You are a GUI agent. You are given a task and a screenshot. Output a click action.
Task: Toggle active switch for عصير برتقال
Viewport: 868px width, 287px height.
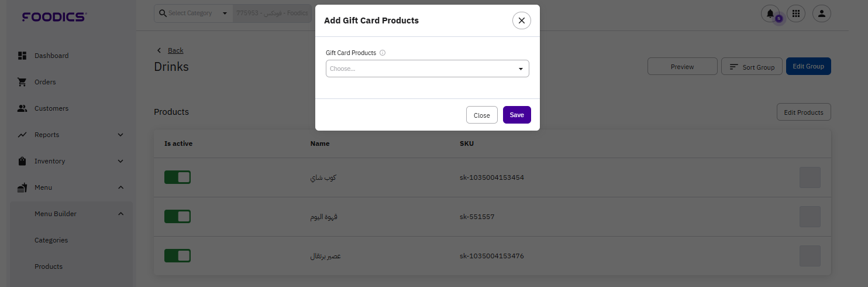coord(177,256)
